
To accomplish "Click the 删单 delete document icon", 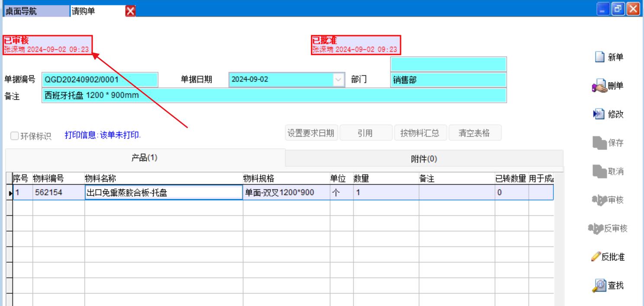I will (600, 86).
